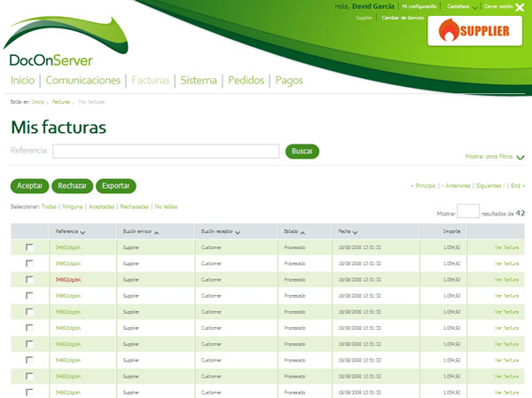532x398 pixels.
Task: Click the Cerrar sesión link
Action: [498, 6]
